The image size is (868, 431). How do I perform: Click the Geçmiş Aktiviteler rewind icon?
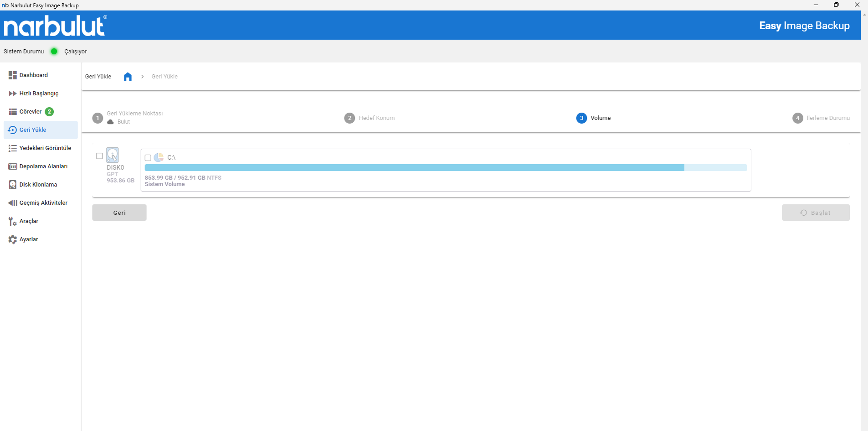point(12,203)
